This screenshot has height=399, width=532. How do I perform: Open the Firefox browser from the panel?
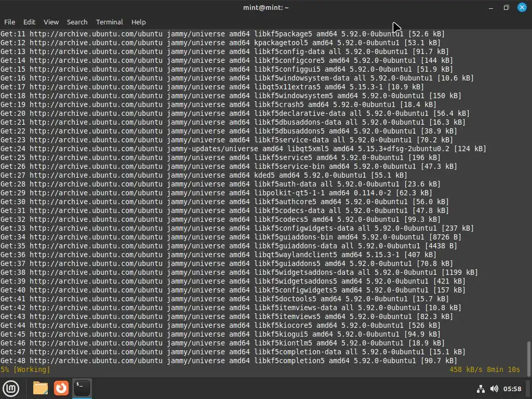[x=61, y=388]
